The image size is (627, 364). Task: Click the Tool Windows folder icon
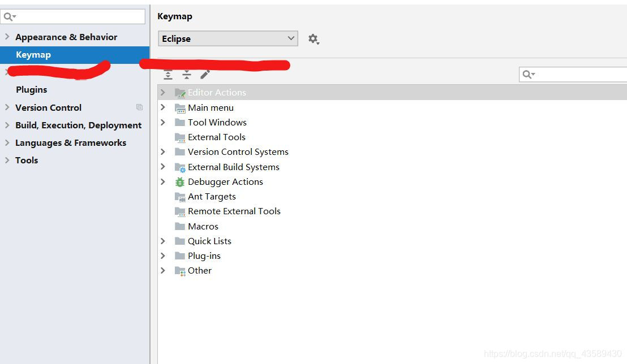tap(180, 122)
